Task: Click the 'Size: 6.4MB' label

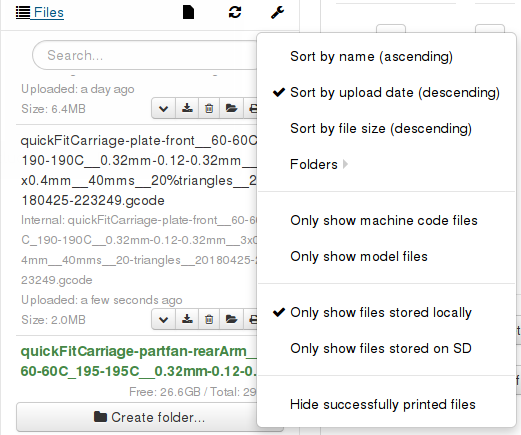Action: coord(53,109)
